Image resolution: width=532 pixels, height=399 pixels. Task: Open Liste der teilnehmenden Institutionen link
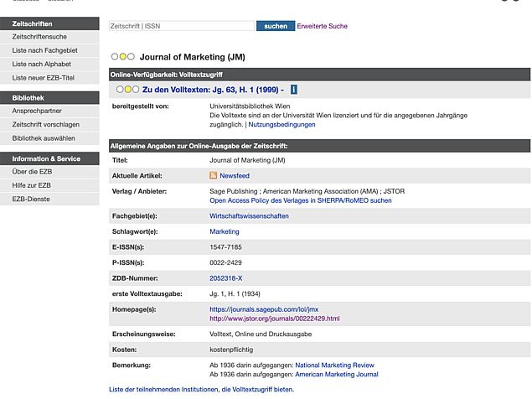[202, 390]
